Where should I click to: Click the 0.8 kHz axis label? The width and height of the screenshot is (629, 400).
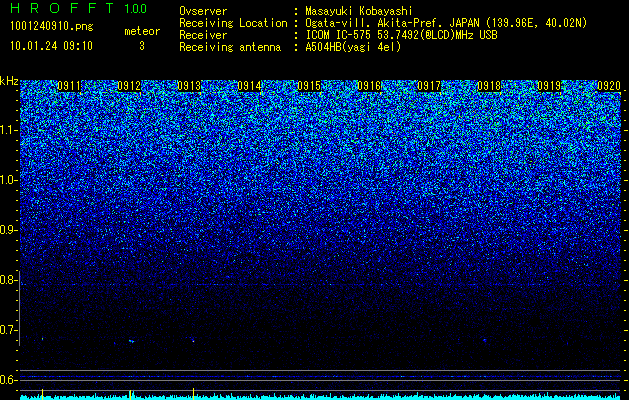(x=9, y=280)
